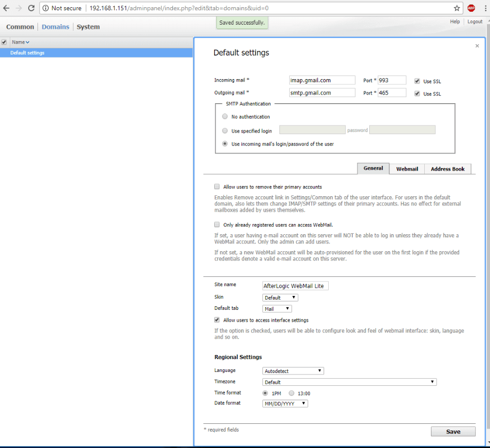Enable Allow users to remove primary accounts

(x=217, y=186)
